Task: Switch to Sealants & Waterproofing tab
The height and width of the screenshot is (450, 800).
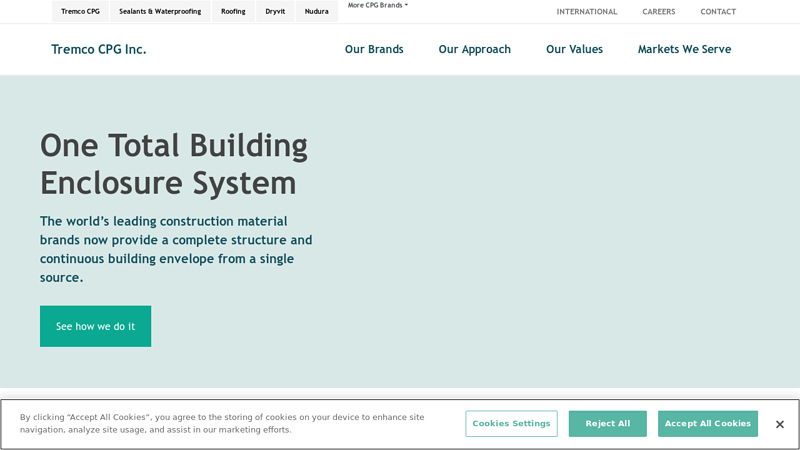Action: click(x=160, y=11)
